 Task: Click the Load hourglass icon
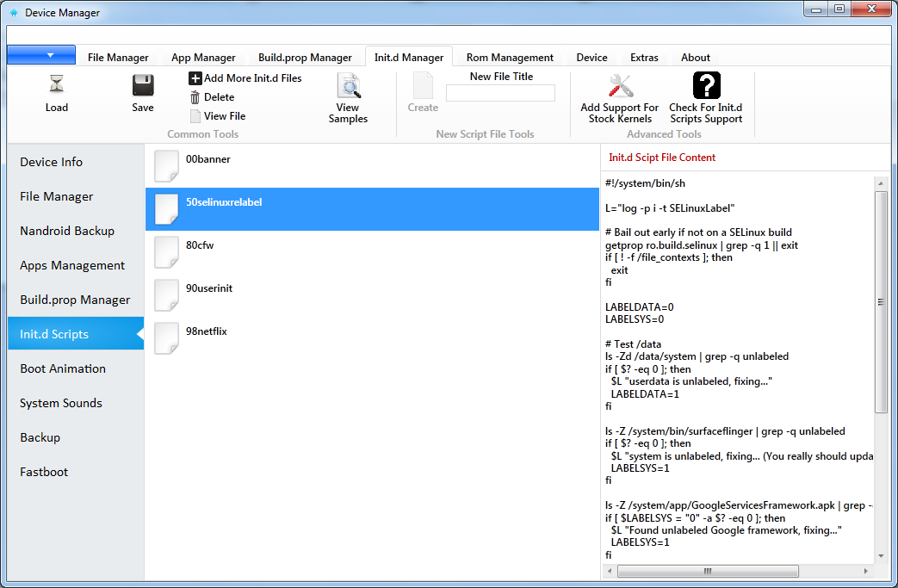click(x=57, y=85)
